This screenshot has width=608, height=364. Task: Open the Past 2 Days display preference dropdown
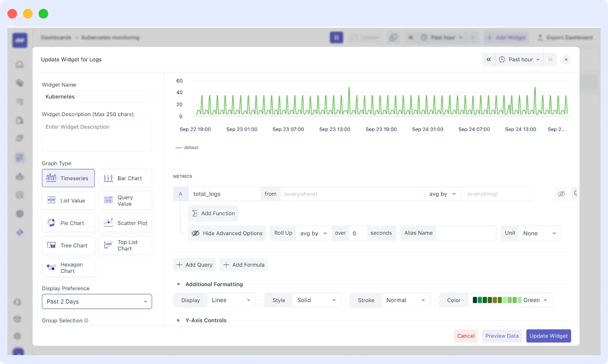(x=97, y=301)
